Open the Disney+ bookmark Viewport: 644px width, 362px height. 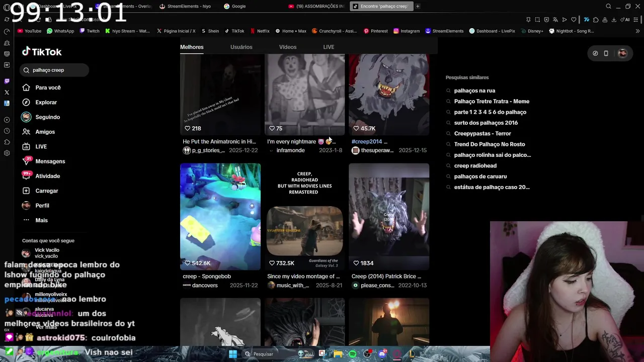(532, 31)
